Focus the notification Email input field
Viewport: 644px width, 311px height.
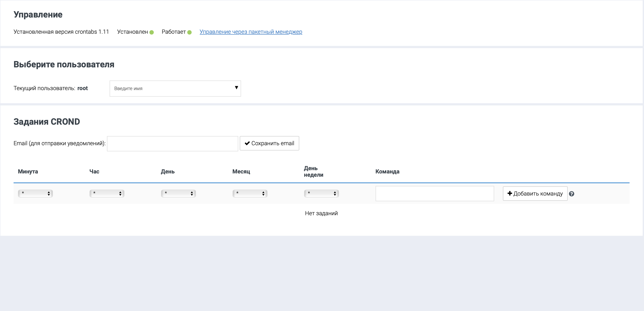(172, 143)
